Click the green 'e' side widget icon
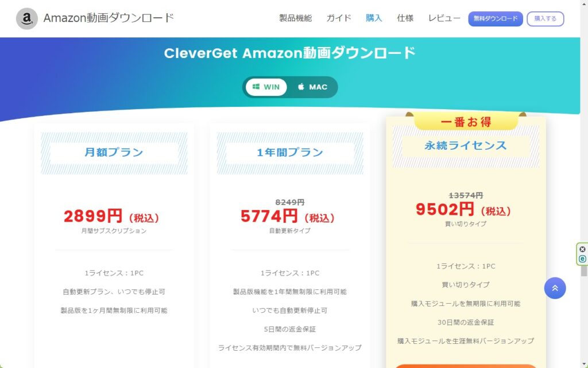 (x=582, y=259)
